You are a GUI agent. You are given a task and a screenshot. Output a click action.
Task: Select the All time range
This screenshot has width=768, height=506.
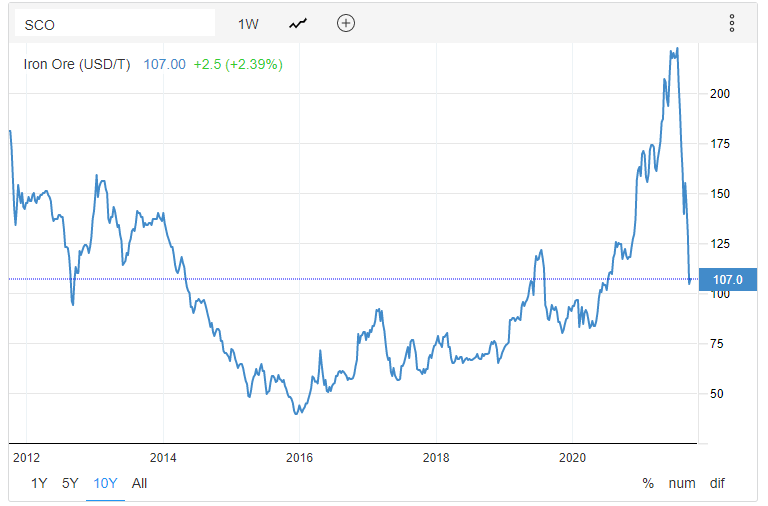(x=139, y=483)
